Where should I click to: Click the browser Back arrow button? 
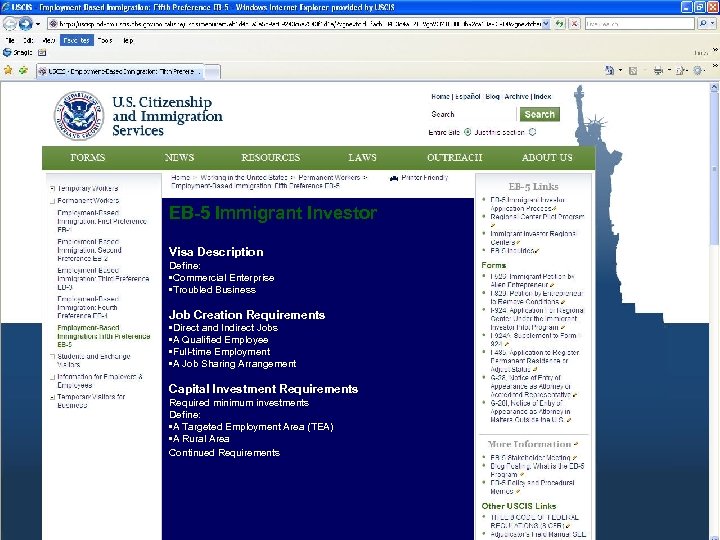point(9,23)
